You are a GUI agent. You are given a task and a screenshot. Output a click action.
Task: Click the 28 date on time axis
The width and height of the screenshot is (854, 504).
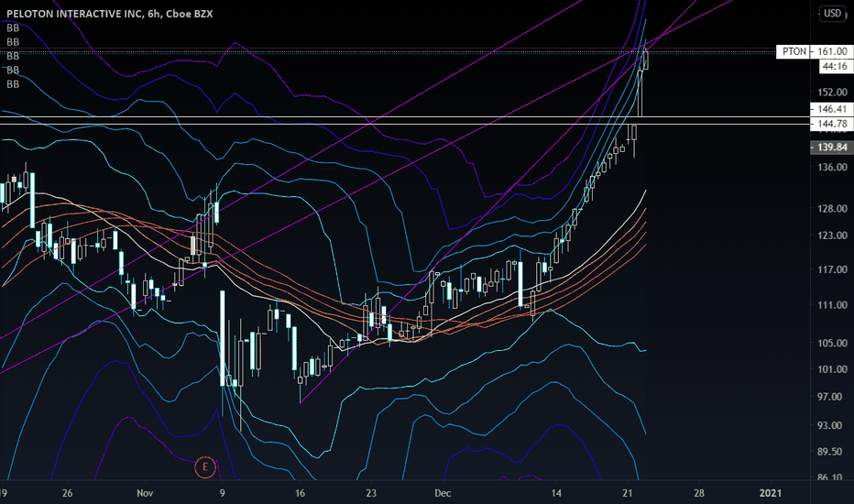point(699,493)
